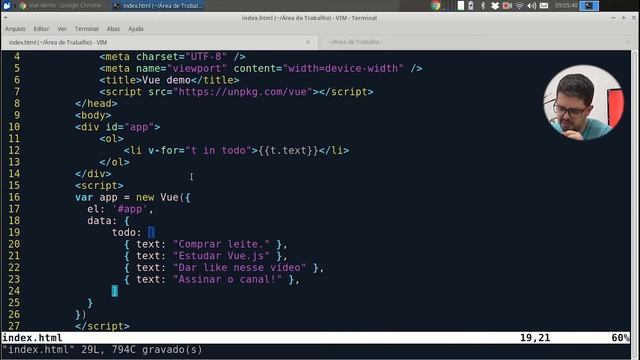The image size is (640, 360).
Task: Open the Dropbox tray icon
Action: (x=495, y=6)
